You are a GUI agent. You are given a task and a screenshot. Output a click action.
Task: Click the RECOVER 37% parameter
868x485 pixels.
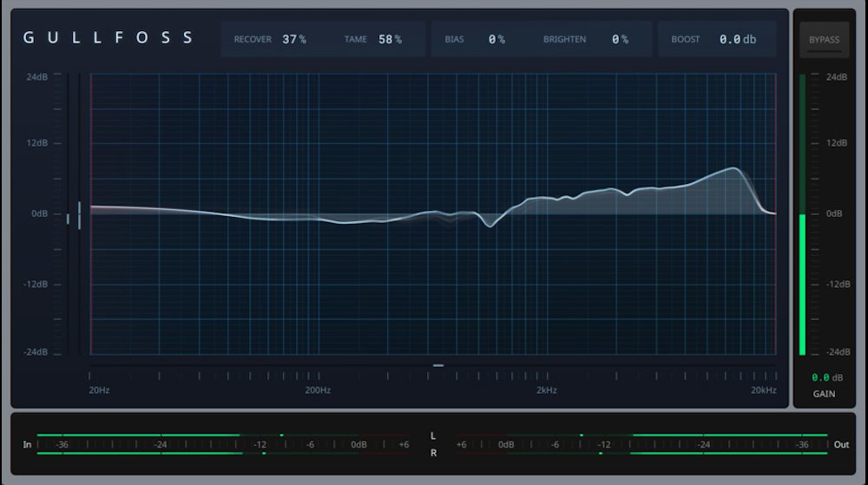pos(270,40)
